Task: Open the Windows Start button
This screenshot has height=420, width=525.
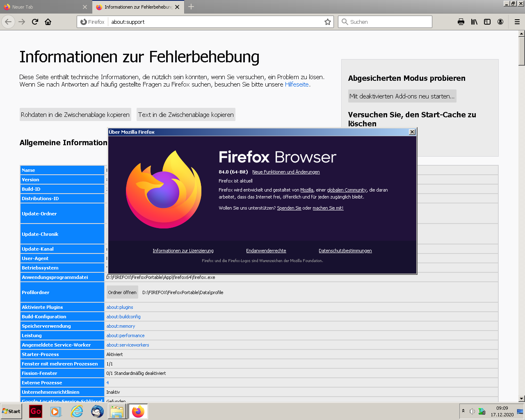Action: tap(11, 411)
